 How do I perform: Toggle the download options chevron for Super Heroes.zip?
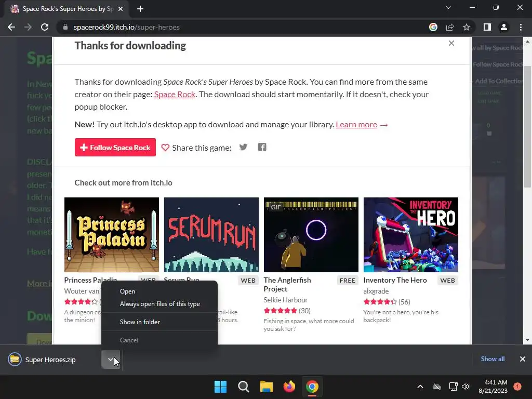tap(111, 360)
